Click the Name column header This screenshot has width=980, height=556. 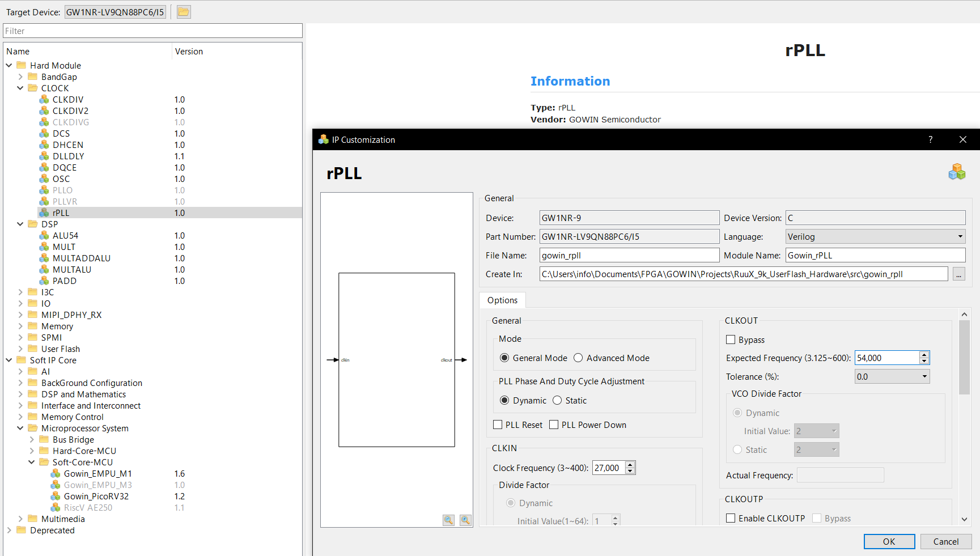(x=87, y=51)
